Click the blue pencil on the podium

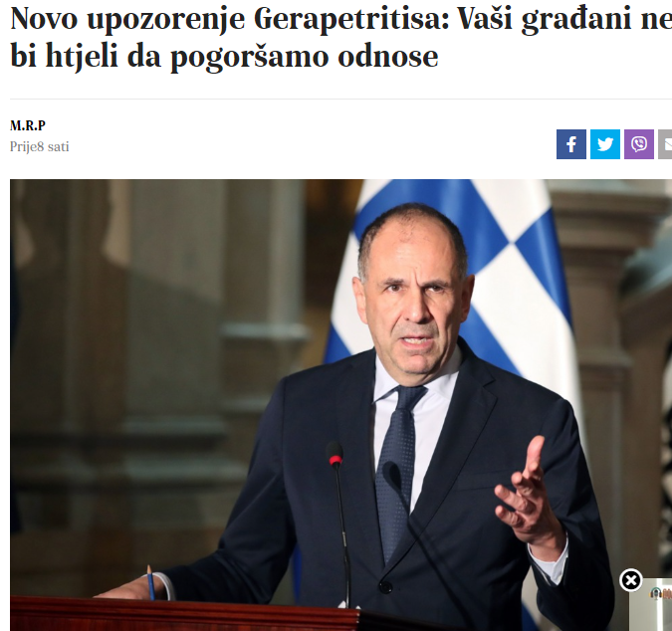click(x=150, y=582)
